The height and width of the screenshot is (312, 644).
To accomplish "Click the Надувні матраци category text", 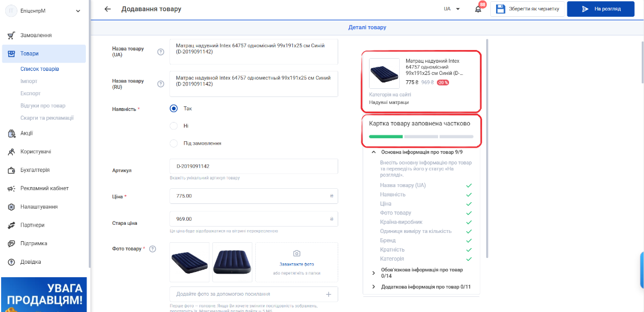I will click(389, 102).
